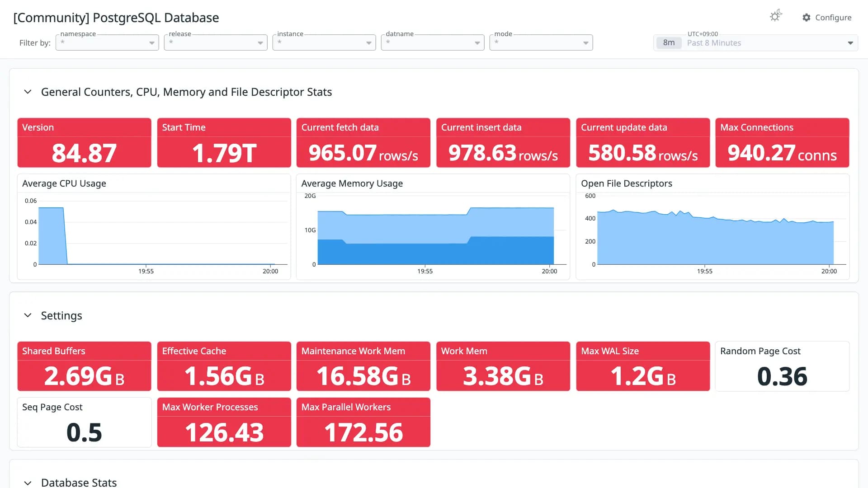Image resolution: width=868 pixels, height=488 pixels.
Task: Click the Max Connections 940.27 conns tile
Action: tap(782, 143)
